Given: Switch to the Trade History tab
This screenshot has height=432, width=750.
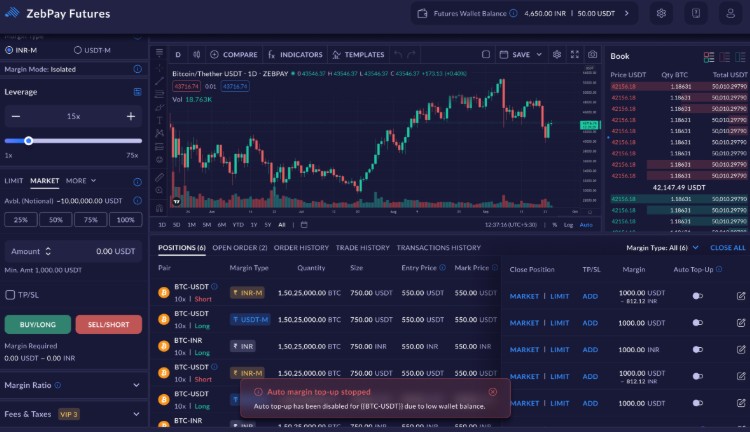Looking at the screenshot, I should [362, 247].
